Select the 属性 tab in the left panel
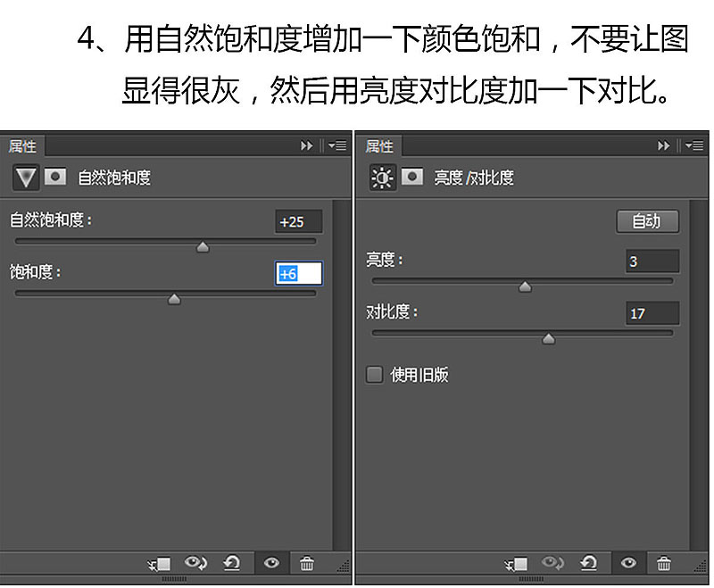Screen dimensions: 714x588 coord(22,146)
